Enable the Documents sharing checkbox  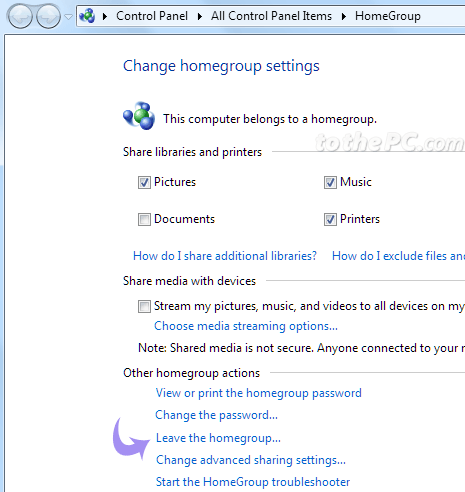144,219
